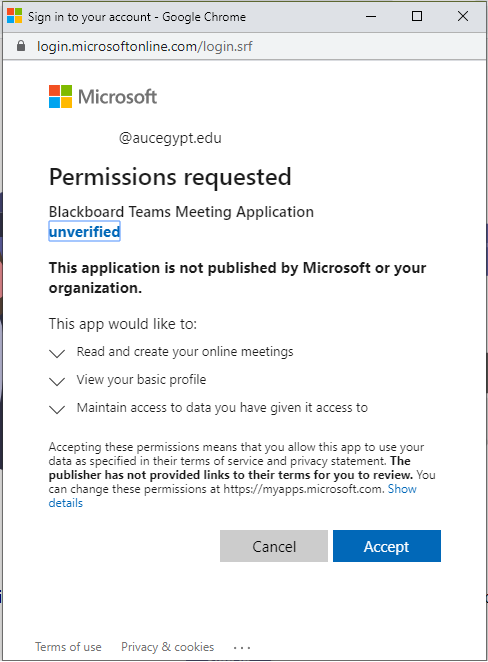Click the favicon in the Chrome title bar
Image resolution: width=488 pixels, height=662 pixels.
(15, 16)
